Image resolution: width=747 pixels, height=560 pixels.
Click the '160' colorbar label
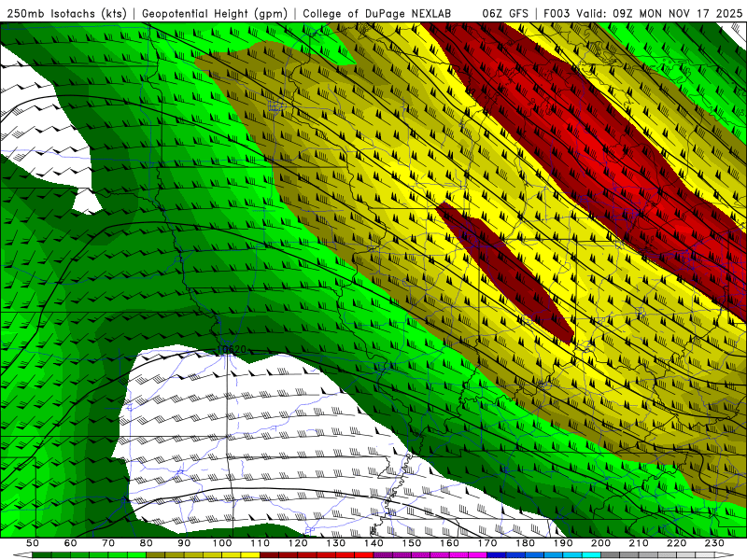[449, 543]
